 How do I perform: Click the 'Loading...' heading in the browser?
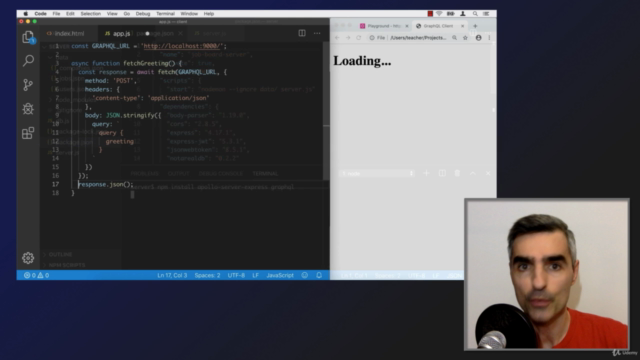click(362, 61)
